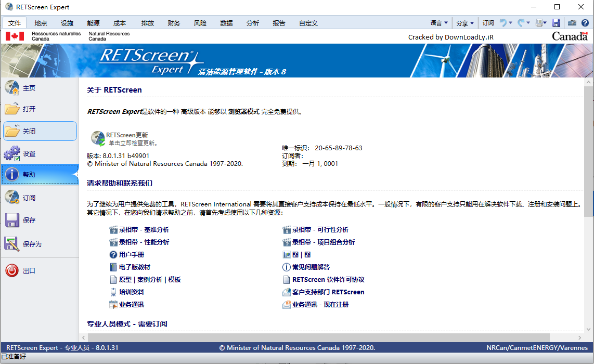This screenshot has height=364, width=594.
Task: Click the question mark help icon
Action: click(585, 23)
